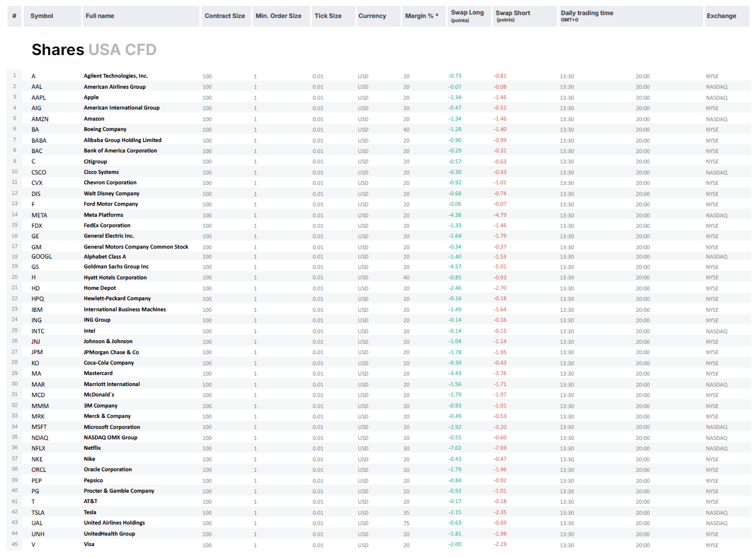Click the Mastercard name

[x=98, y=373]
